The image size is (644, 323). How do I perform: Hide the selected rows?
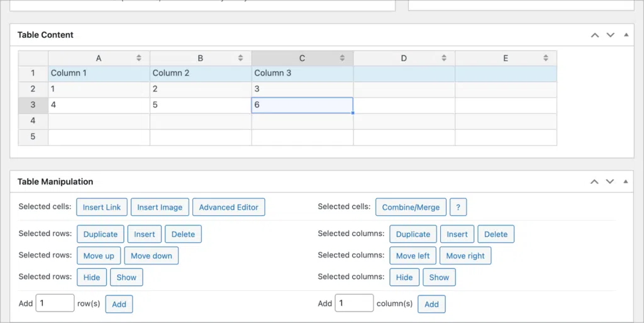click(92, 277)
